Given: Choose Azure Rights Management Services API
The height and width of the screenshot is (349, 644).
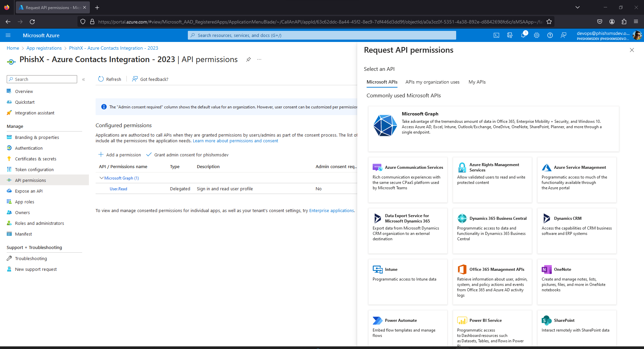Looking at the screenshot, I should (492, 180).
